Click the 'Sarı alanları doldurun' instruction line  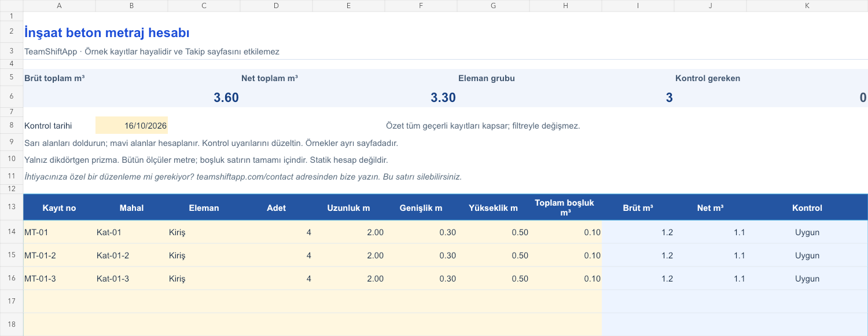[211, 143]
